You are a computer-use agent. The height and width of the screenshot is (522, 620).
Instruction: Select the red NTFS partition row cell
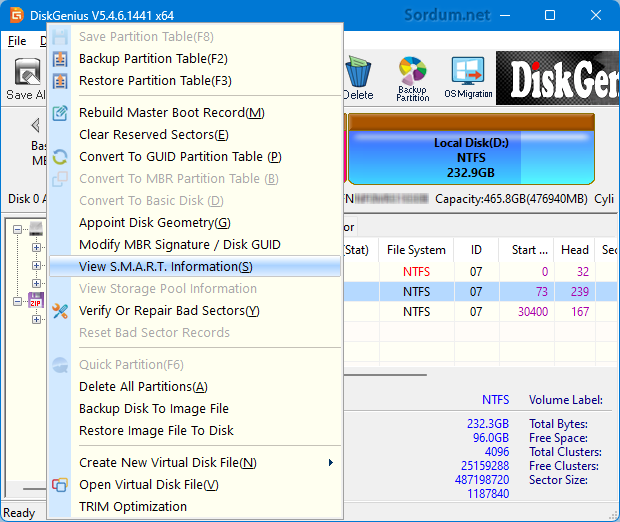click(416, 272)
